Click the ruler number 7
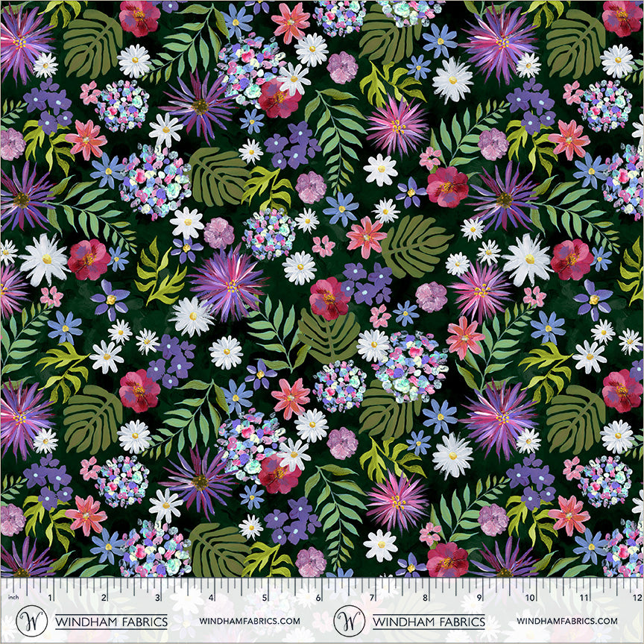The width and height of the screenshot is (644, 644). (x=372, y=597)
